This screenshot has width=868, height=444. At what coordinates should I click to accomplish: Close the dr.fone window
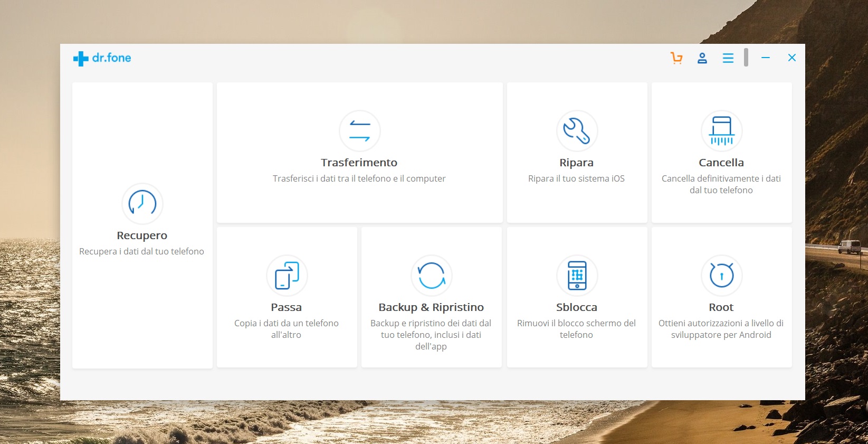[792, 58]
